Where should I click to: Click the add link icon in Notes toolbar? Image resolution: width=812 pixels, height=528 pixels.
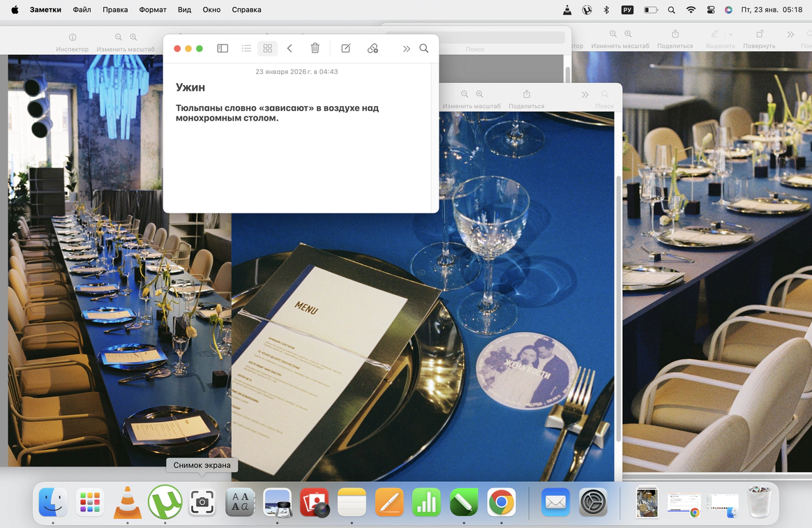[x=373, y=48]
